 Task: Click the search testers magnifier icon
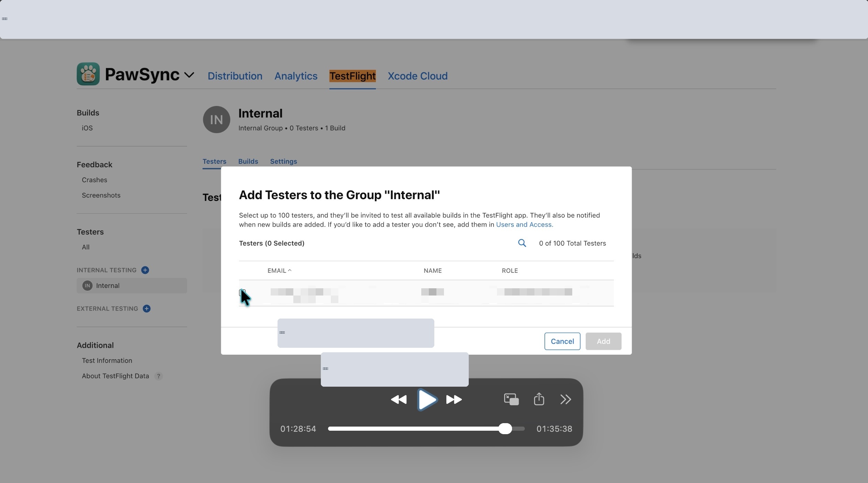point(522,243)
